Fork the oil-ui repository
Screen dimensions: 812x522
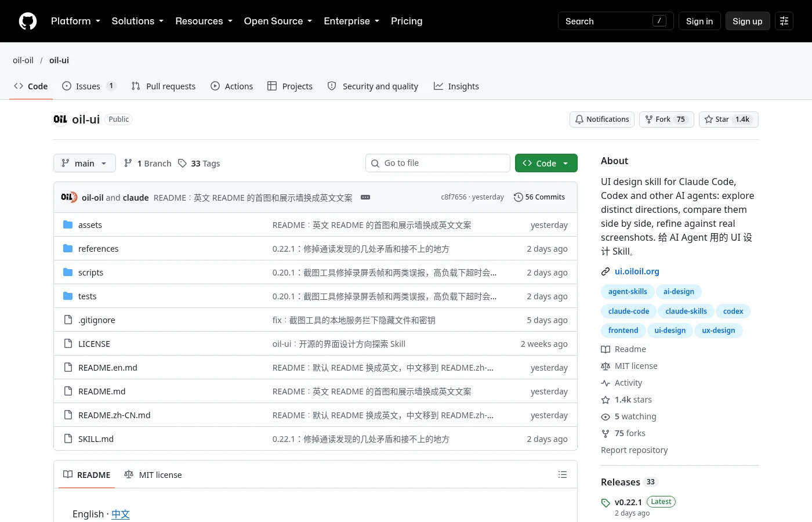(x=666, y=119)
